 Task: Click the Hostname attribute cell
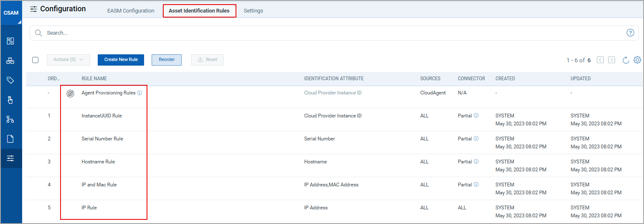coord(315,162)
